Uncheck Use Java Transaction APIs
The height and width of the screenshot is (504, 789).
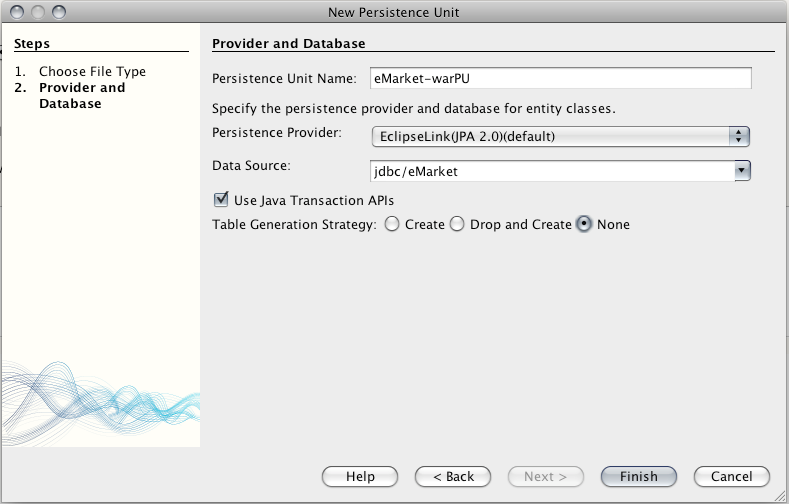tap(221, 200)
